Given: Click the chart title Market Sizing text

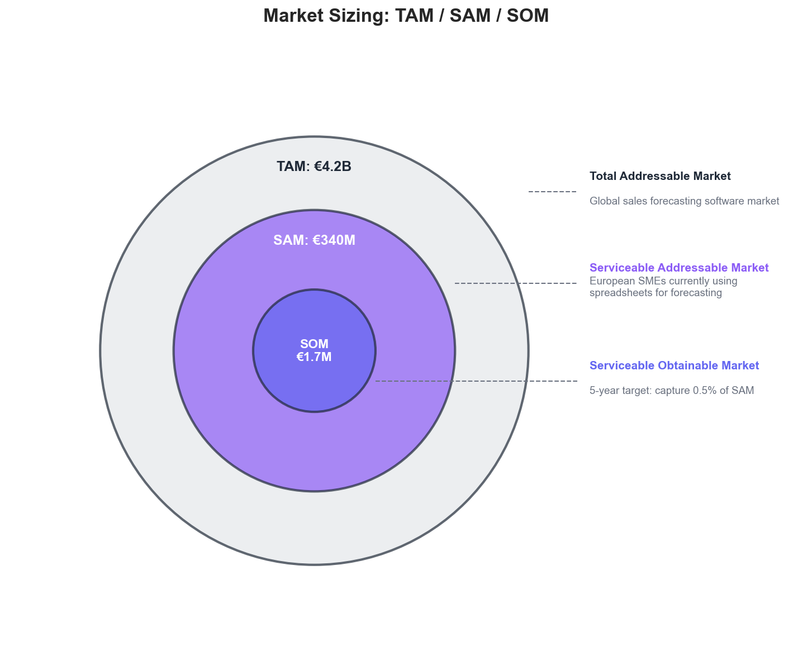Looking at the screenshot, I should coord(406,16).
